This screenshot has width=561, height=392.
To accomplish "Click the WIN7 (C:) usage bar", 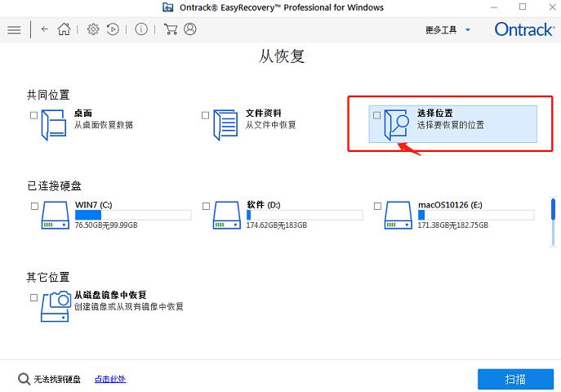I will 133,215.
